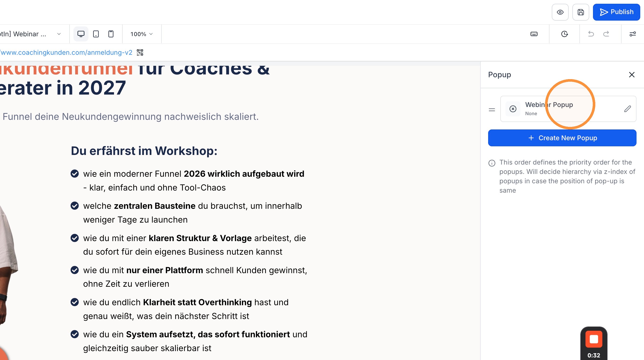Undo the last change
Viewport: 644px width, 360px height.
[591, 34]
